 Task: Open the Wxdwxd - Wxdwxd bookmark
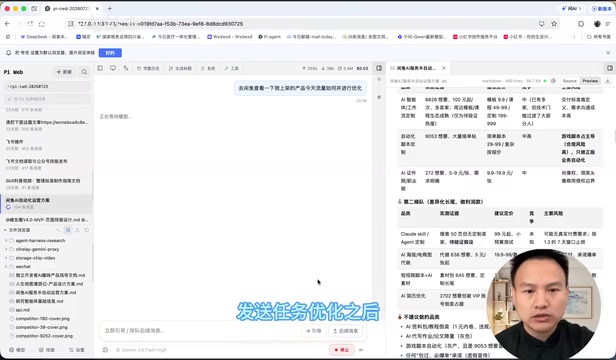coord(230,37)
